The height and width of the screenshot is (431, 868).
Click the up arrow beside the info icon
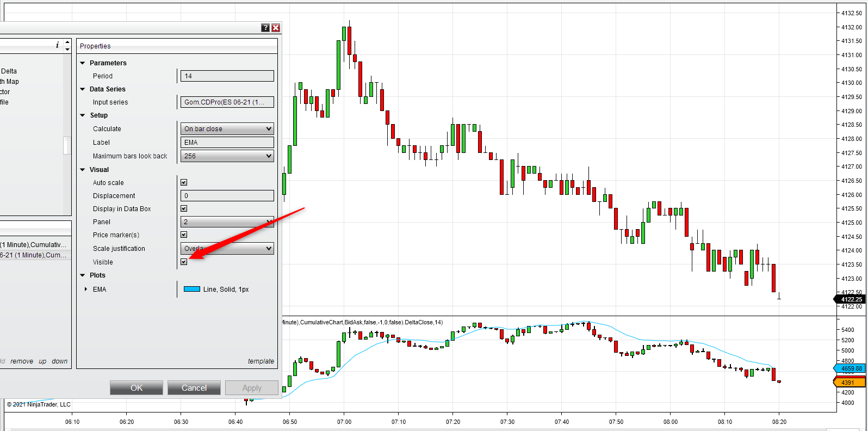tap(67, 42)
